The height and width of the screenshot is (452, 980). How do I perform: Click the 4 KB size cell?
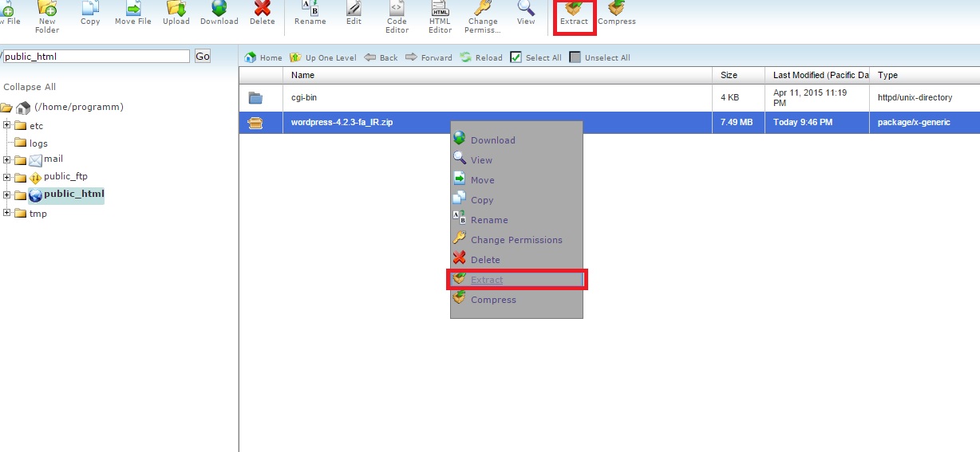(x=739, y=98)
